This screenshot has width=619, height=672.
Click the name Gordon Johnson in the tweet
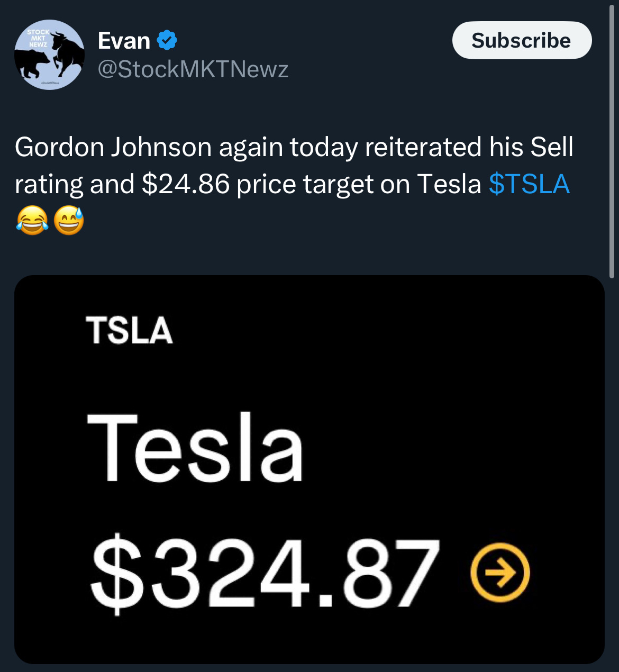(x=113, y=147)
